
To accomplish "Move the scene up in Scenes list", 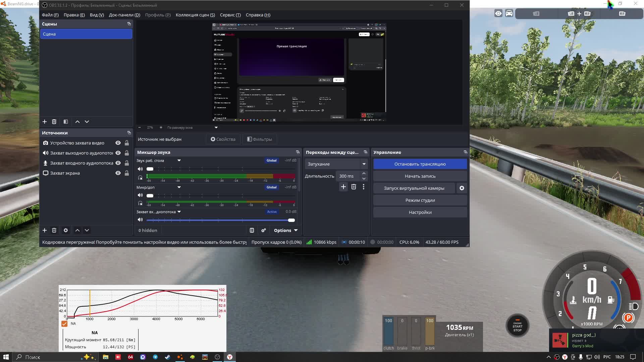I will pyautogui.click(x=77, y=122).
